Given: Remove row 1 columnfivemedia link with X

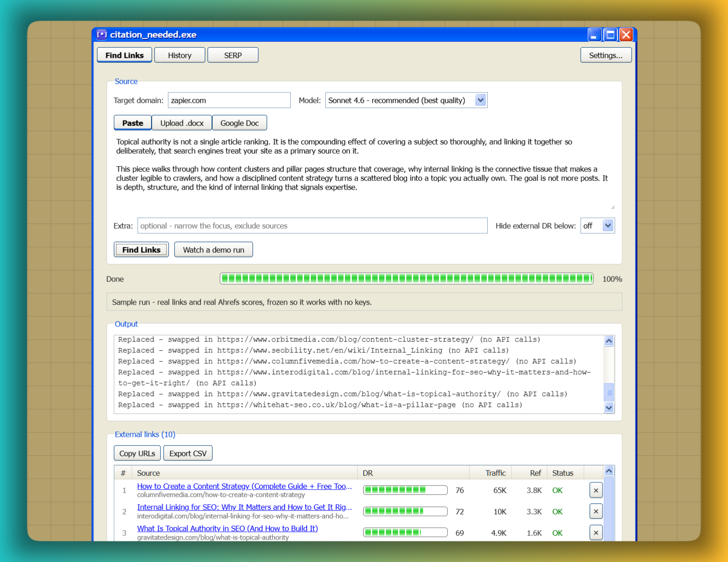Looking at the screenshot, I should coord(596,490).
